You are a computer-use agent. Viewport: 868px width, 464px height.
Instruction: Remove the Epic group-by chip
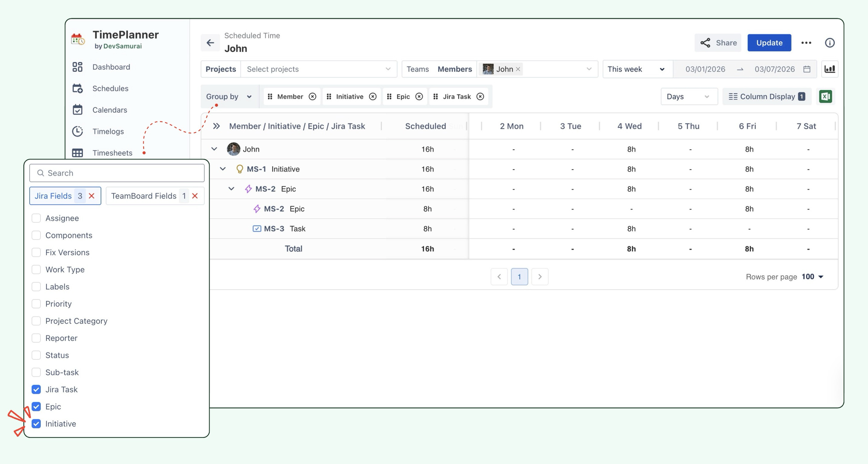click(x=419, y=97)
